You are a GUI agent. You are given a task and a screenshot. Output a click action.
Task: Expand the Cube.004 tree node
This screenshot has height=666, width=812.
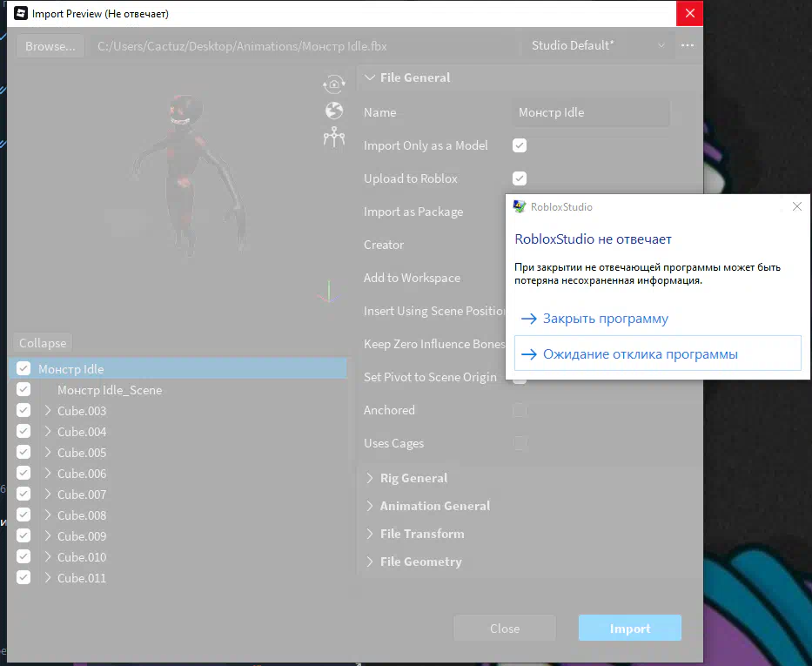(48, 432)
